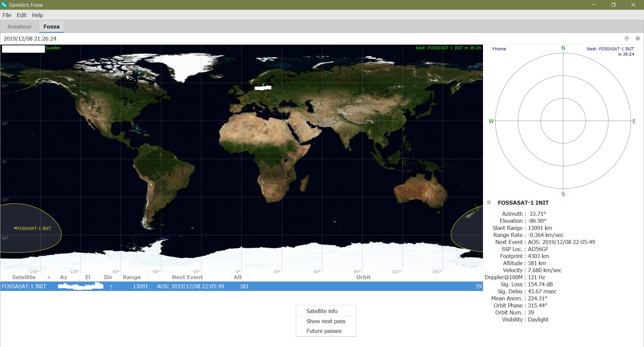The image size is (644, 347).
Task: Switch to the Amateur tab
Action: [x=19, y=27]
